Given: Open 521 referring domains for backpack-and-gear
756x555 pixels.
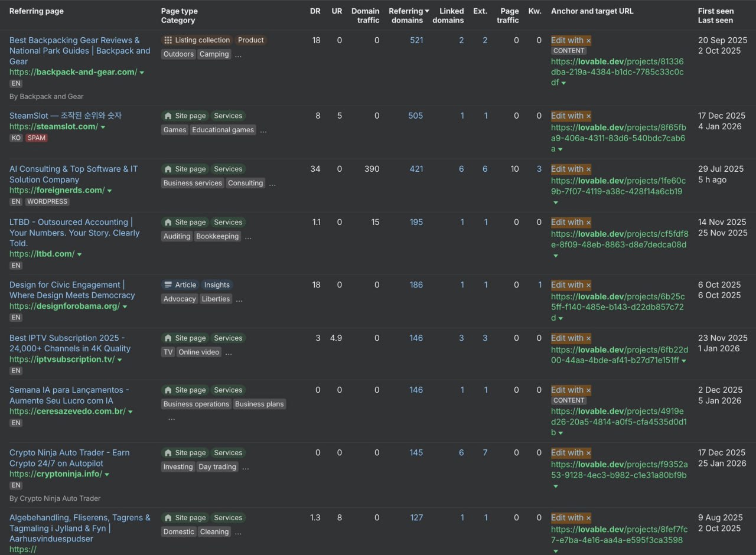Looking at the screenshot, I should [416, 40].
